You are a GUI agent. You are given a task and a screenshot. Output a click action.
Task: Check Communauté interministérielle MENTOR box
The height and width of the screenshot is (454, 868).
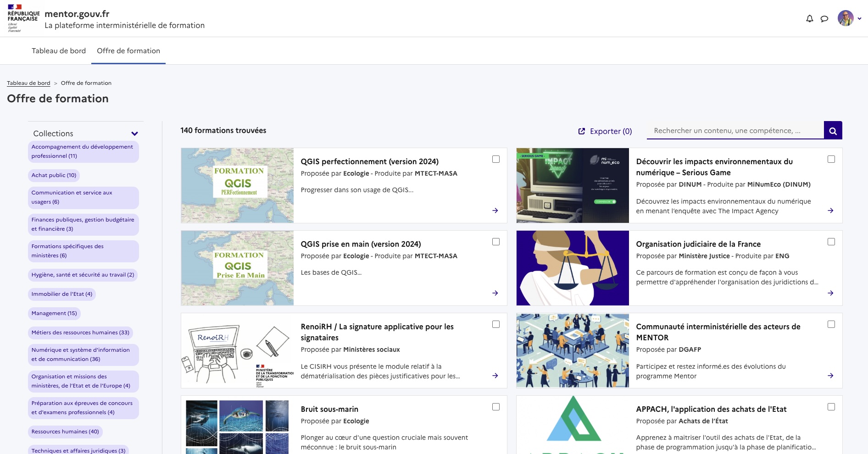click(831, 324)
